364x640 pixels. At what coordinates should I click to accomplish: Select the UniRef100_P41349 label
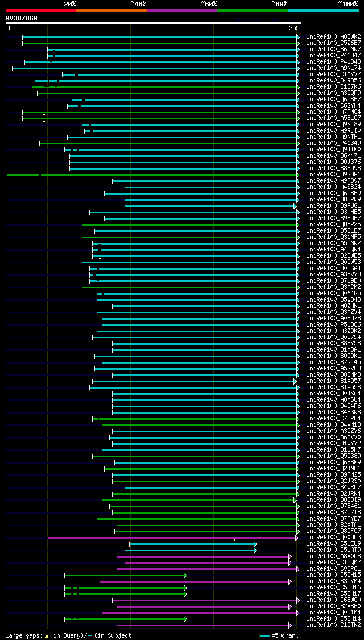point(333,143)
